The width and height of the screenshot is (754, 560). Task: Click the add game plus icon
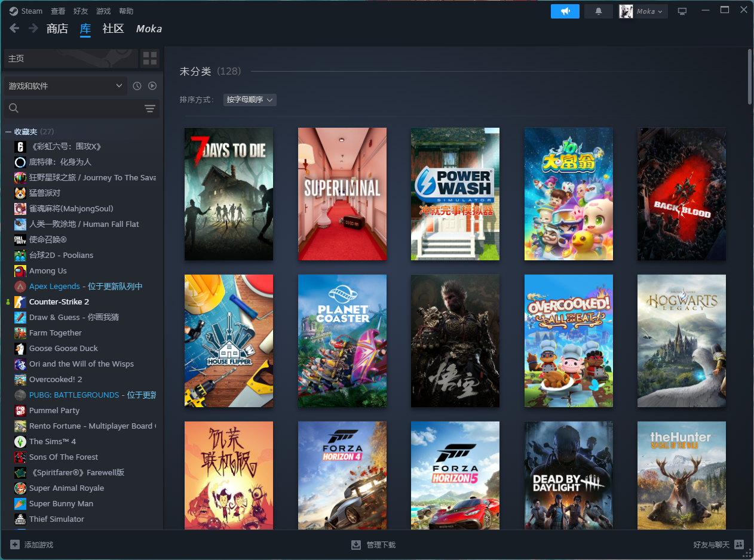tap(15, 544)
